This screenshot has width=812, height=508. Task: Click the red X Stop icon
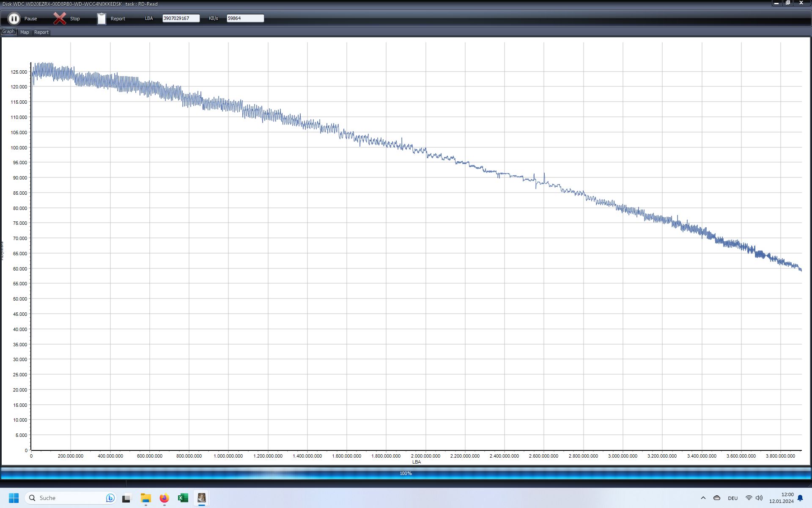(60, 18)
